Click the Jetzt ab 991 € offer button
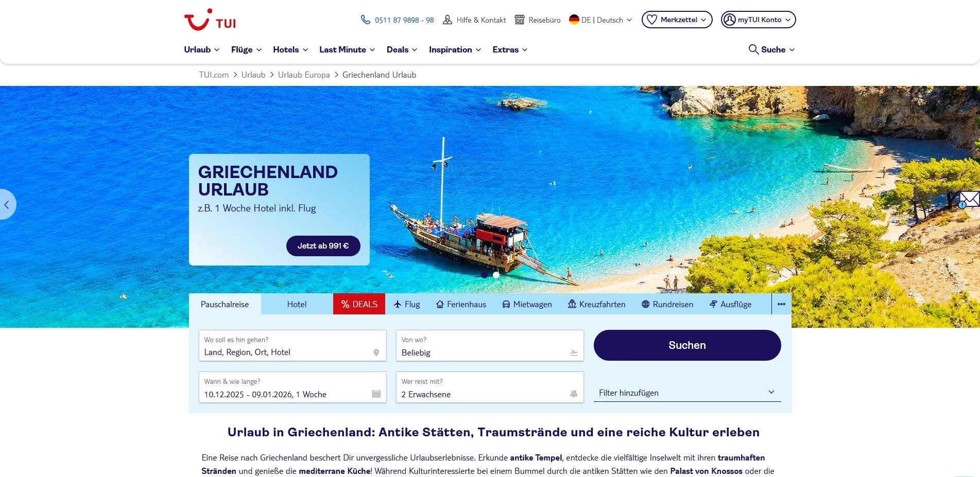Screen dimensions: 980x477 (x=323, y=245)
